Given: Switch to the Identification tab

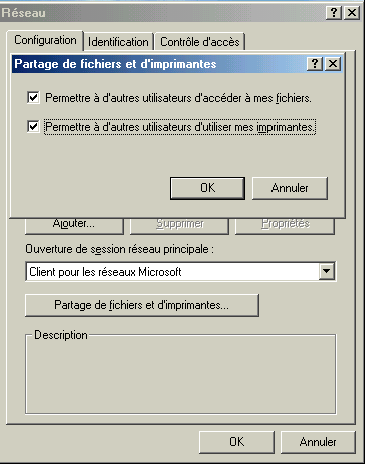Looking at the screenshot, I should coord(118,42).
